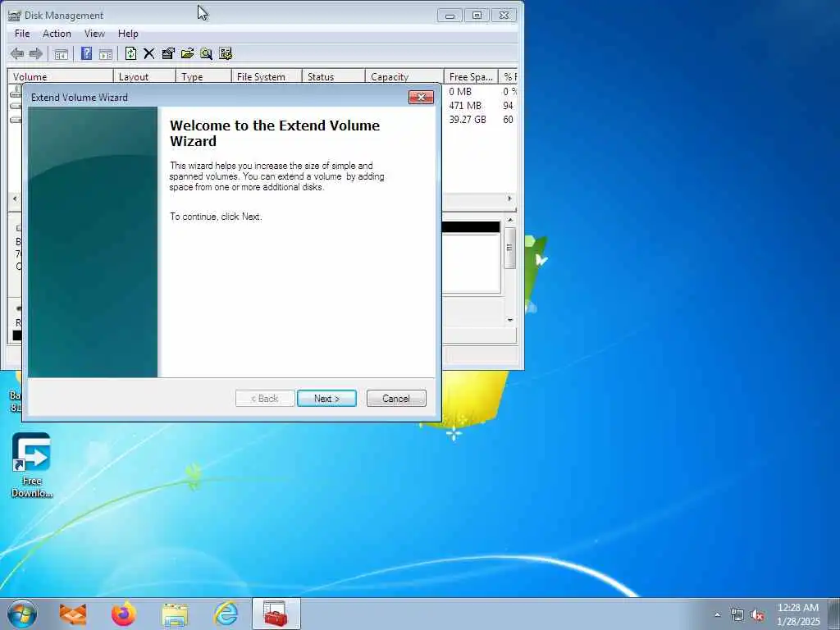
Task: Toggle Show/Hide Console Tree icon
Action: click(61, 53)
